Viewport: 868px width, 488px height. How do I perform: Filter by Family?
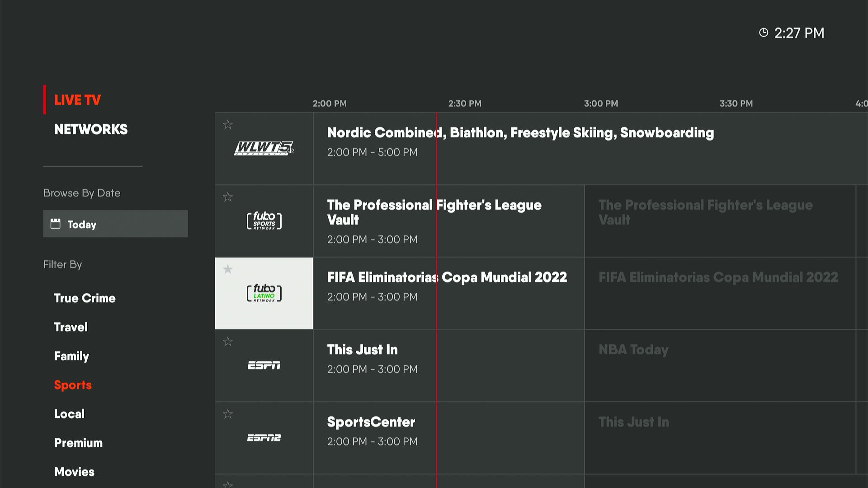coord(71,356)
